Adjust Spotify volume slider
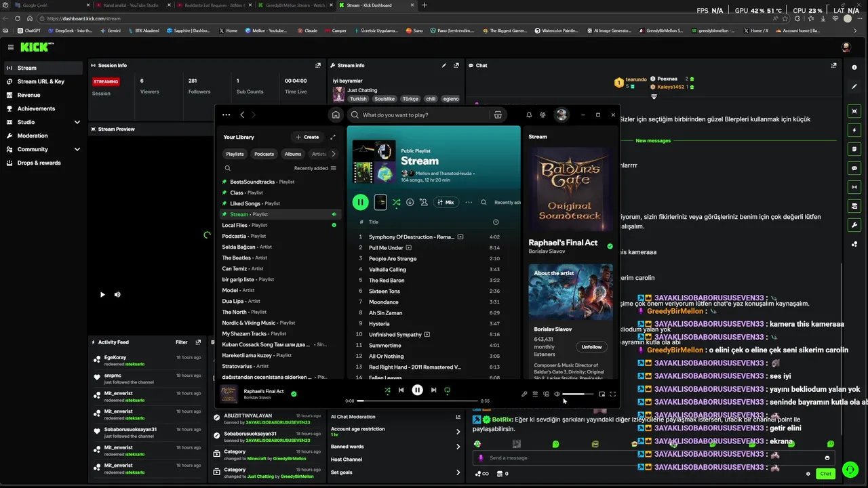Screen dimensions: 868x488 pos(578,394)
